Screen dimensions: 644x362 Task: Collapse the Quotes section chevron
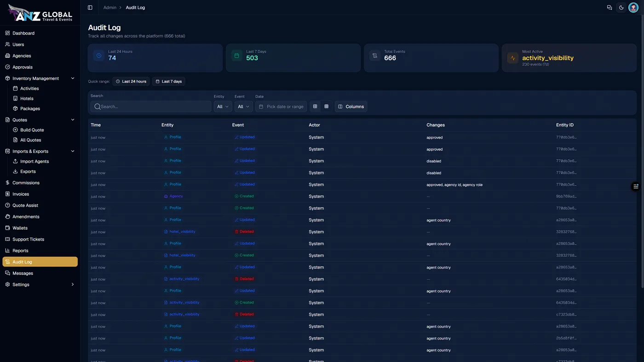[73, 120]
